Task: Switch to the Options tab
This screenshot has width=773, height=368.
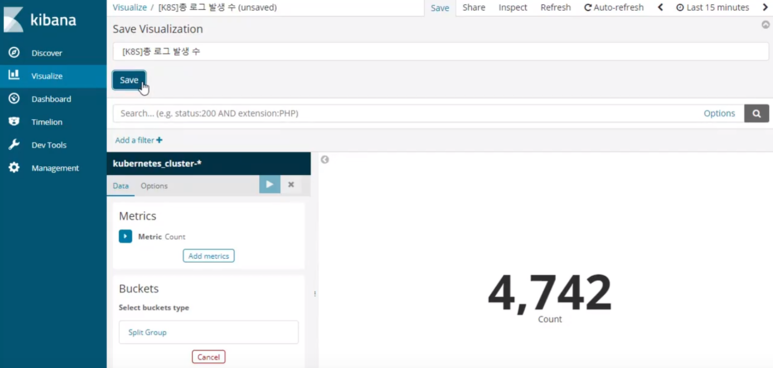Action: [154, 186]
